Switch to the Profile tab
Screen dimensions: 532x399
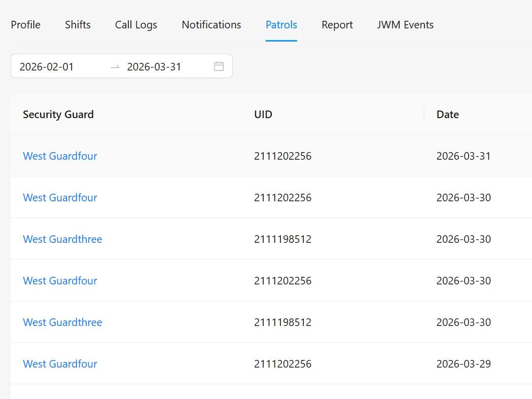25,25
